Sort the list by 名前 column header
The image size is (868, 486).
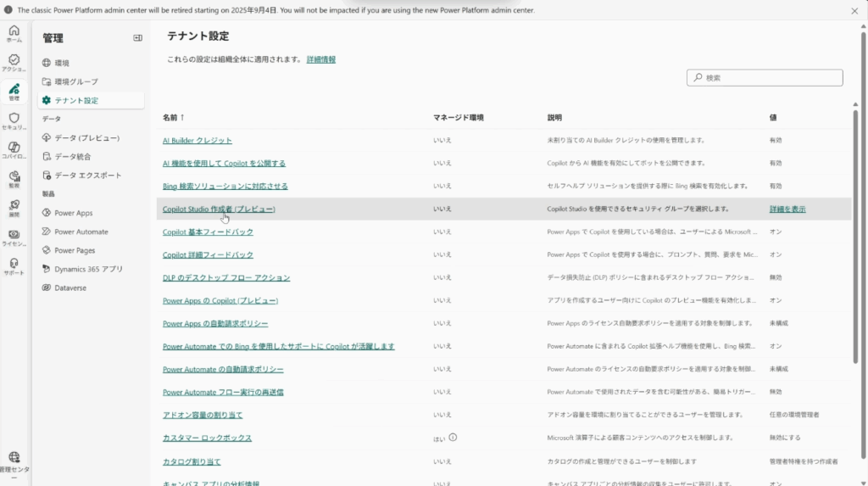(173, 118)
